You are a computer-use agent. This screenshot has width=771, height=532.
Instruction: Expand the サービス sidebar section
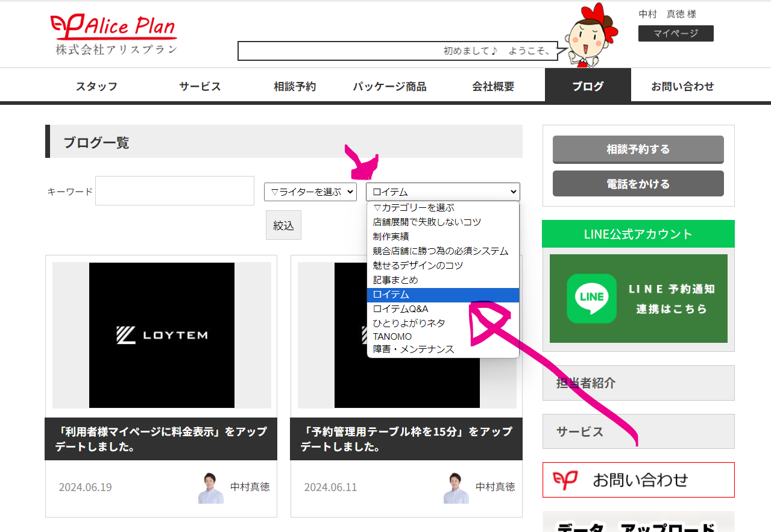(x=638, y=431)
